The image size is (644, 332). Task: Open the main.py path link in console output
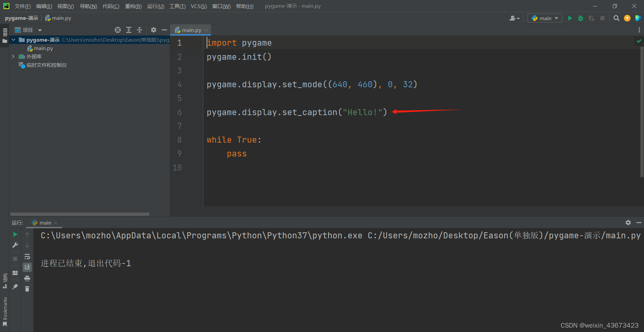click(x=503, y=235)
